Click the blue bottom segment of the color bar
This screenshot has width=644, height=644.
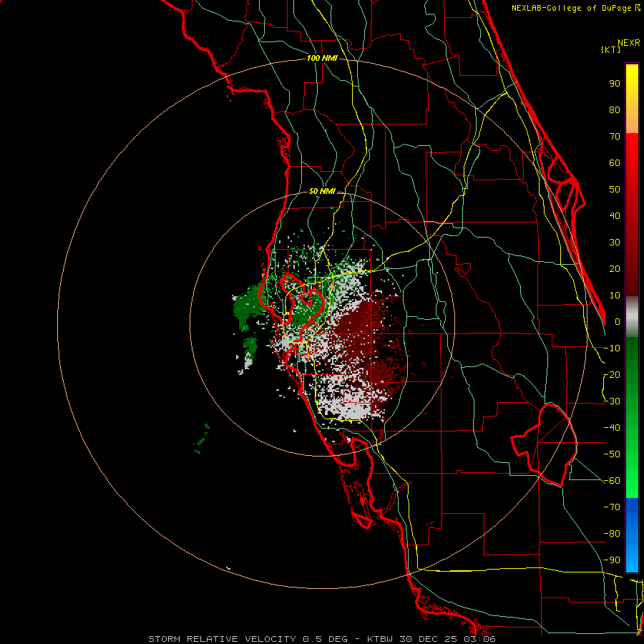[632, 535]
